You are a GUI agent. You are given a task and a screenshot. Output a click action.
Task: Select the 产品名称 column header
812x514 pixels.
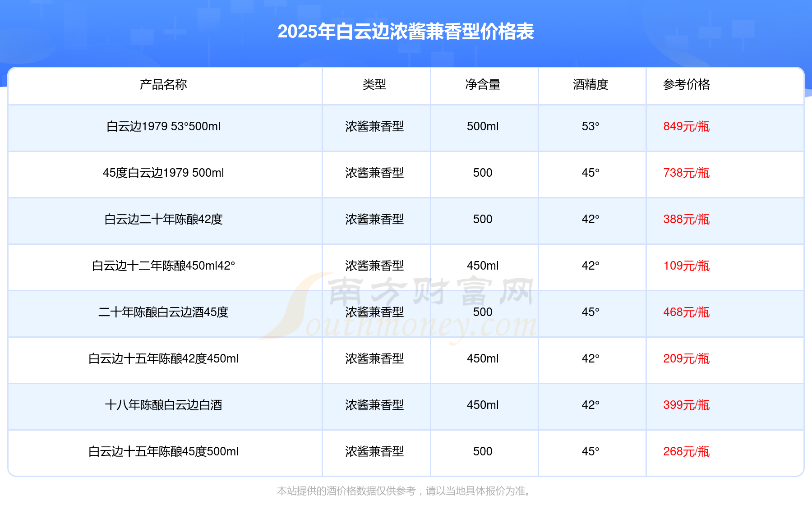click(163, 84)
